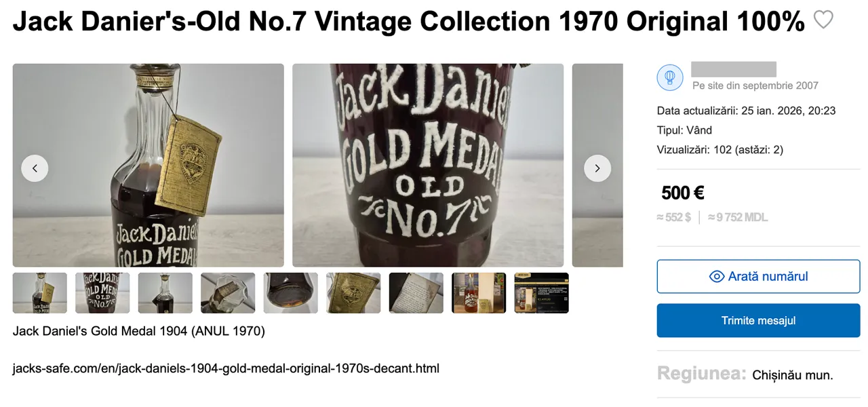The image size is (868, 407).
Task: Open main photo of bottle with gold tag
Action: [149, 166]
